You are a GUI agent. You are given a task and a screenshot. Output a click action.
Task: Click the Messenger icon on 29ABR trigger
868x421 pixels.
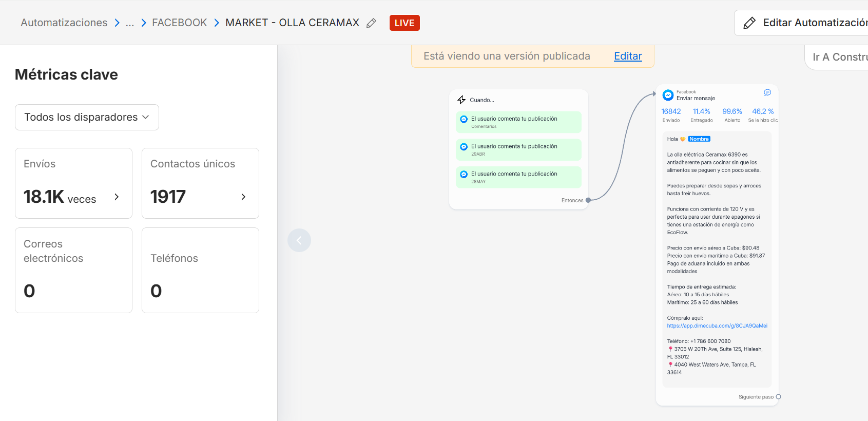[x=464, y=147]
